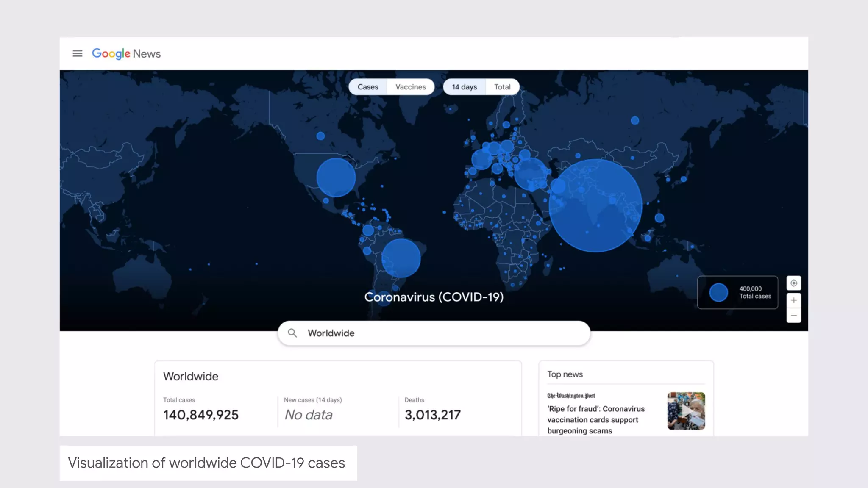This screenshot has height=488, width=868.
Task: Open the hamburger main menu
Action: click(x=77, y=53)
